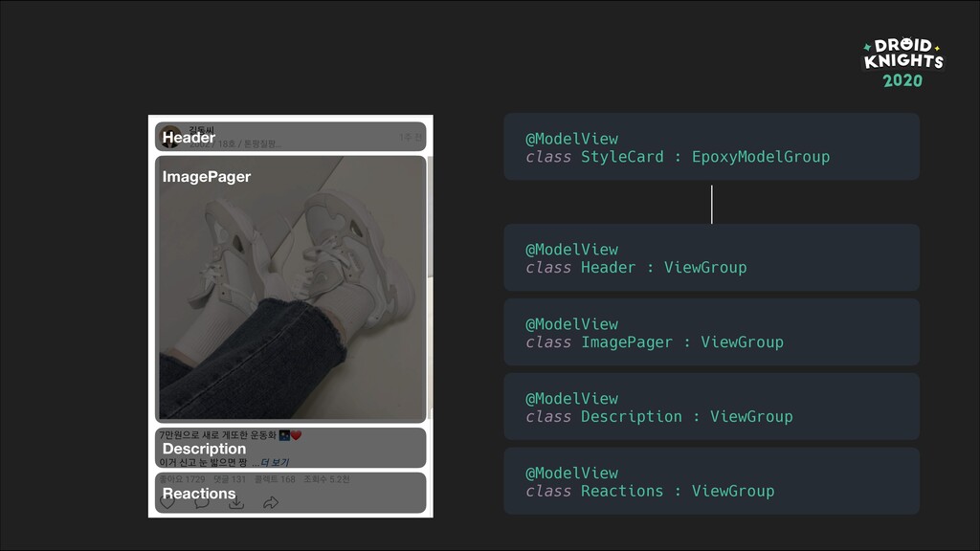This screenshot has height=551, width=980.
Task: Click @ModelView annotation above ImagePager class
Action: pyautogui.click(x=571, y=324)
